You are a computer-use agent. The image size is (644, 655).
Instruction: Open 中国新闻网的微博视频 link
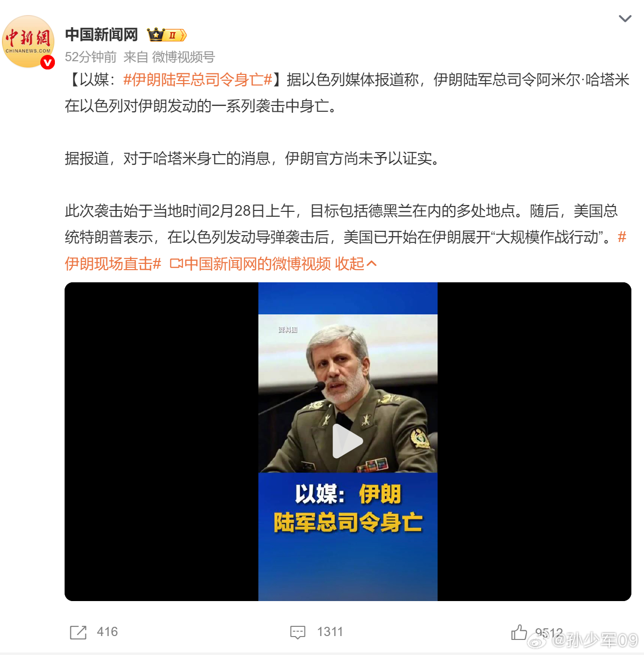coord(257,264)
